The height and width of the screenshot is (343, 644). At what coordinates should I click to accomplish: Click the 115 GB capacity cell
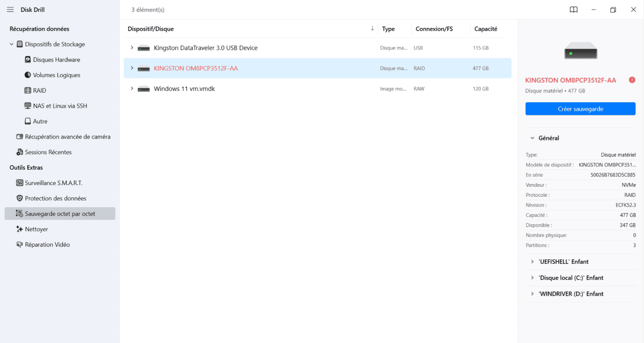coord(481,48)
